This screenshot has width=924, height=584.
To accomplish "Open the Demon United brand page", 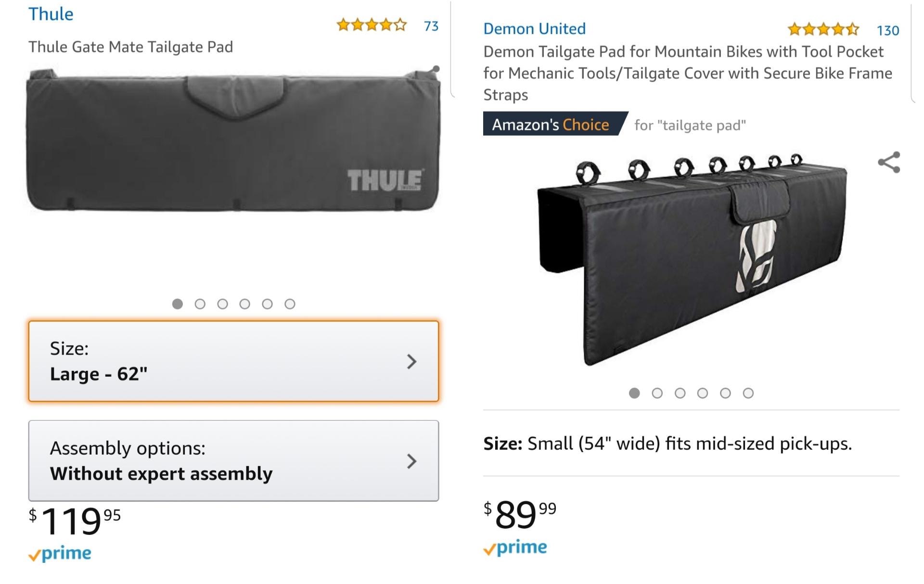I will click(534, 29).
